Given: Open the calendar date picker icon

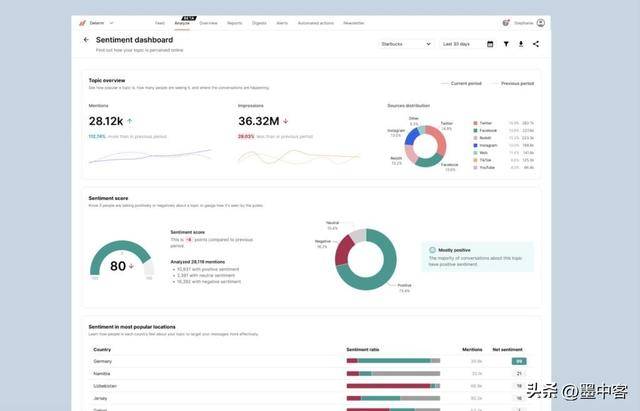Looking at the screenshot, I should (x=490, y=44).
